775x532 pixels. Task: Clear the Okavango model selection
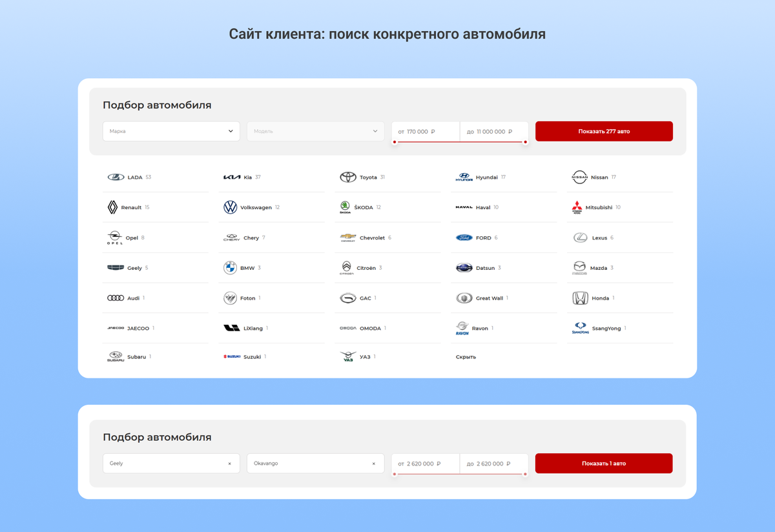pos(373,464)
